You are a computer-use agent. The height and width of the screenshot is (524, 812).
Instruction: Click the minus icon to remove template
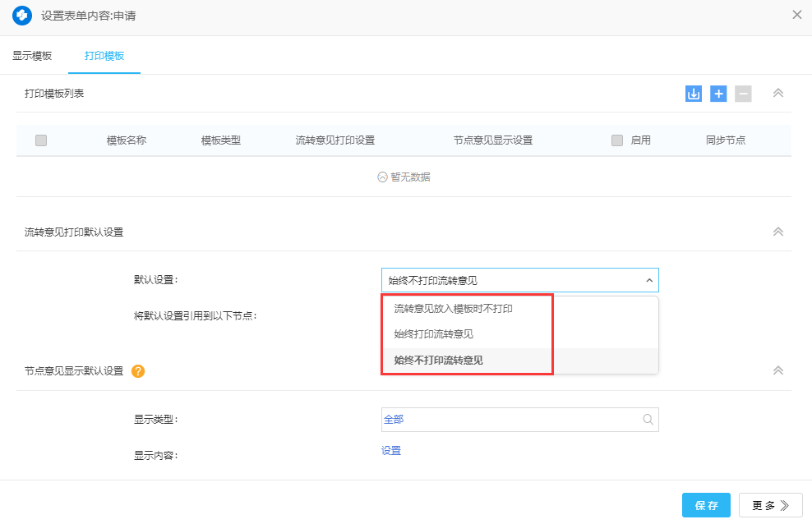[x=743, y=94]
